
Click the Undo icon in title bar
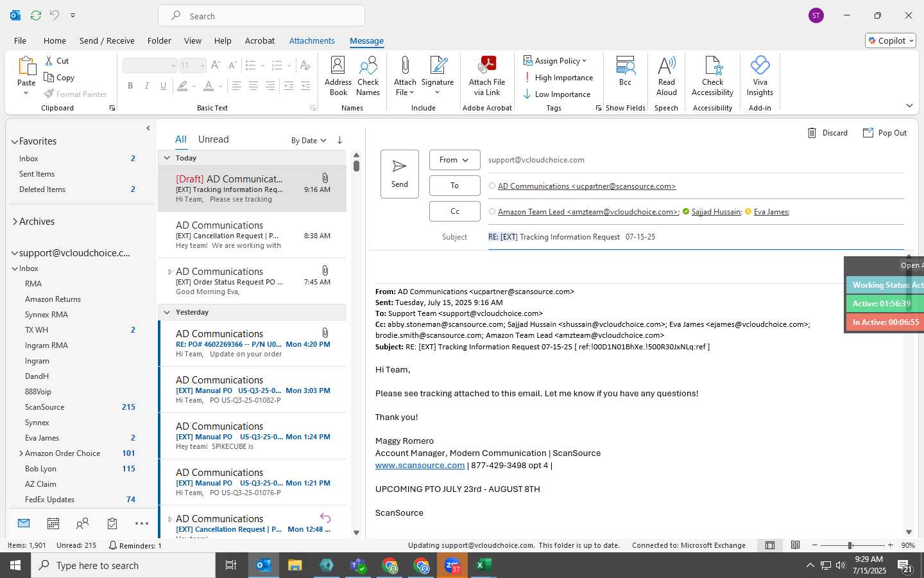click(x=55, y=15)
